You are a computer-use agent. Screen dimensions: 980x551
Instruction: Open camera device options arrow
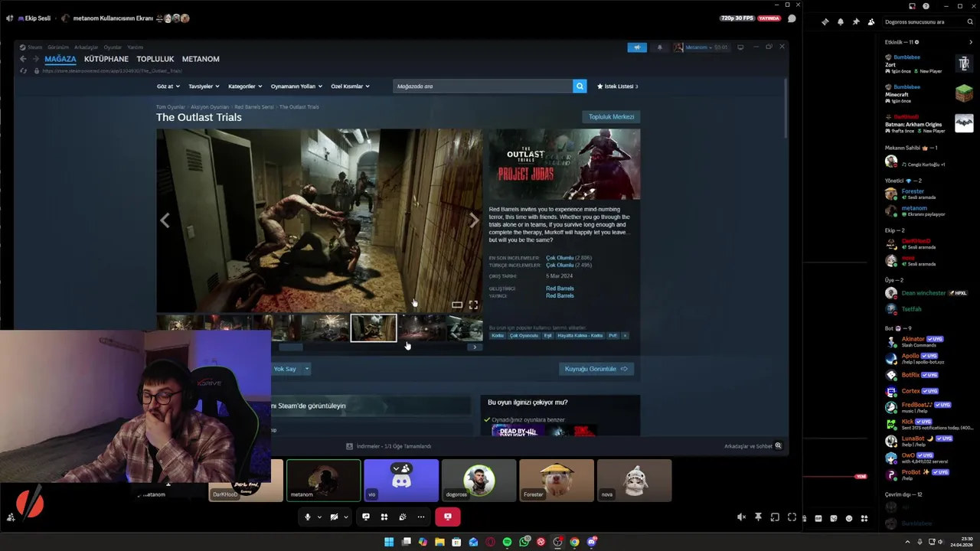click(345, 517)
